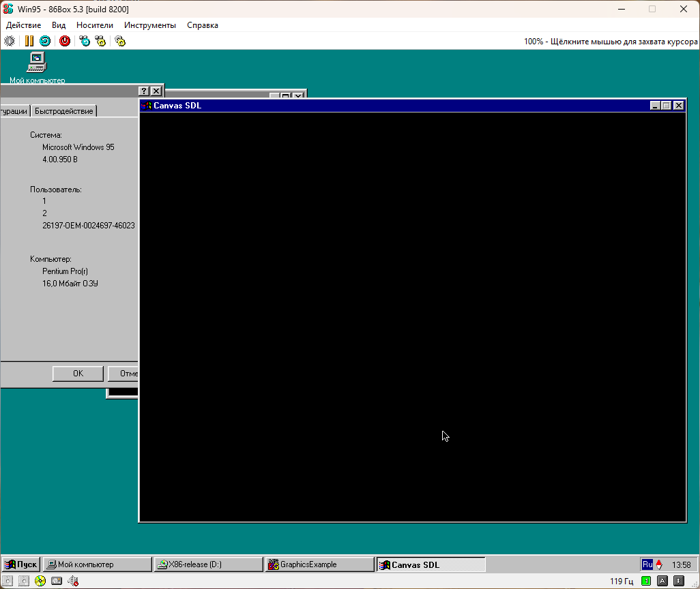
Task: Click the 13:58 clock in the tray
Action: point(682,565)
